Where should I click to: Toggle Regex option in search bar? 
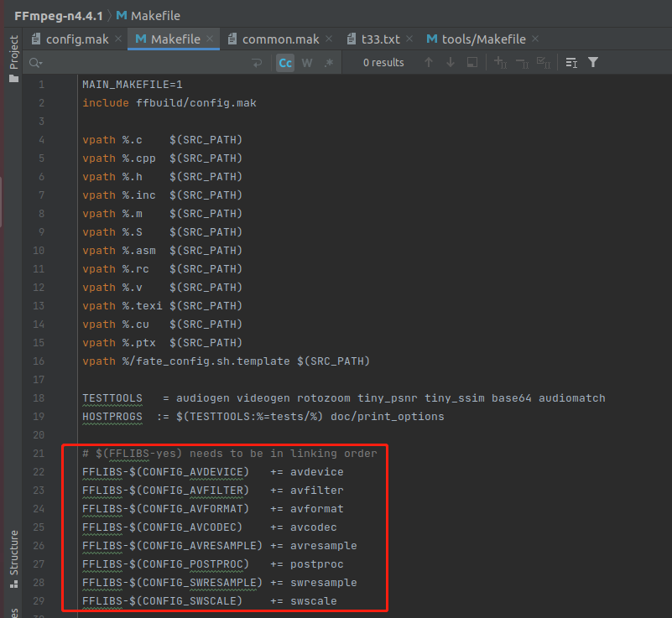click(x=329, y=63)
